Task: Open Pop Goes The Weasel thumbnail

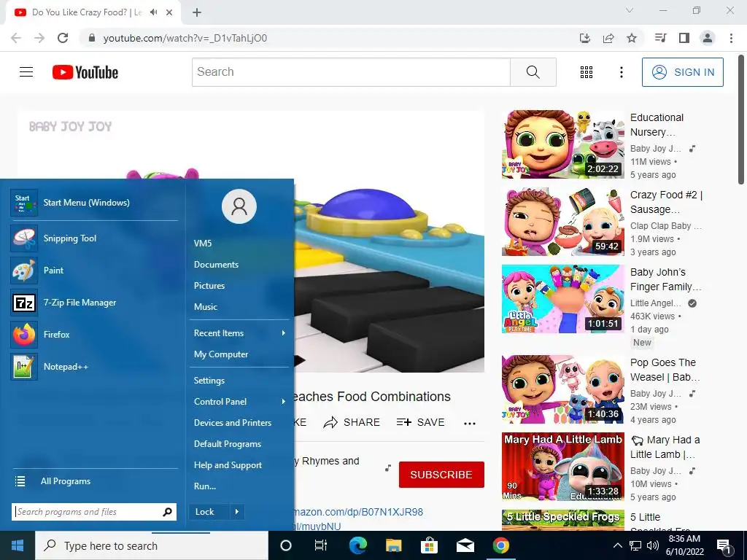Action: 563,389
